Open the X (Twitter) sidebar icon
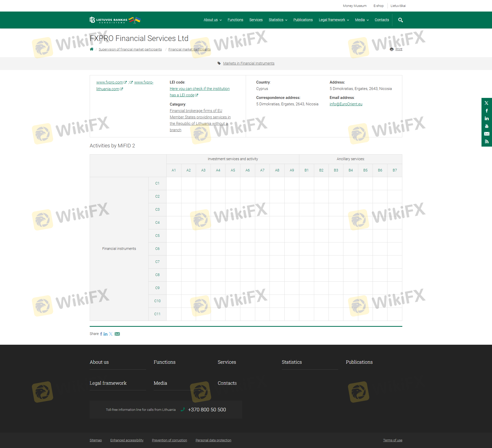This screenshot has height=448, width=492. coord(486,103)
